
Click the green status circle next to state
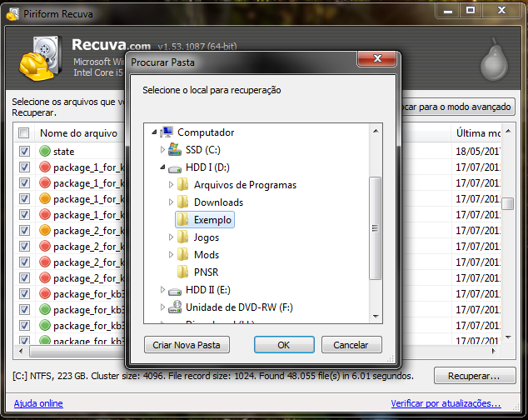tap(45, 151)
